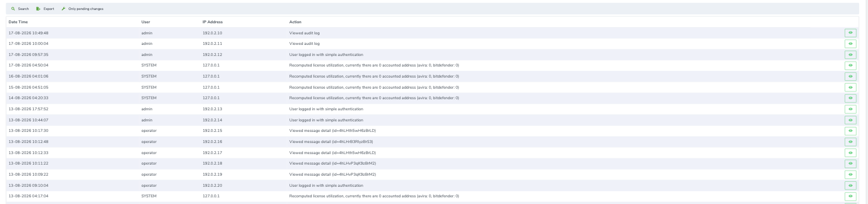Click recomputed license text dated 17-08-2026
This screenshot has height=204, width=868.
[374, 65]
